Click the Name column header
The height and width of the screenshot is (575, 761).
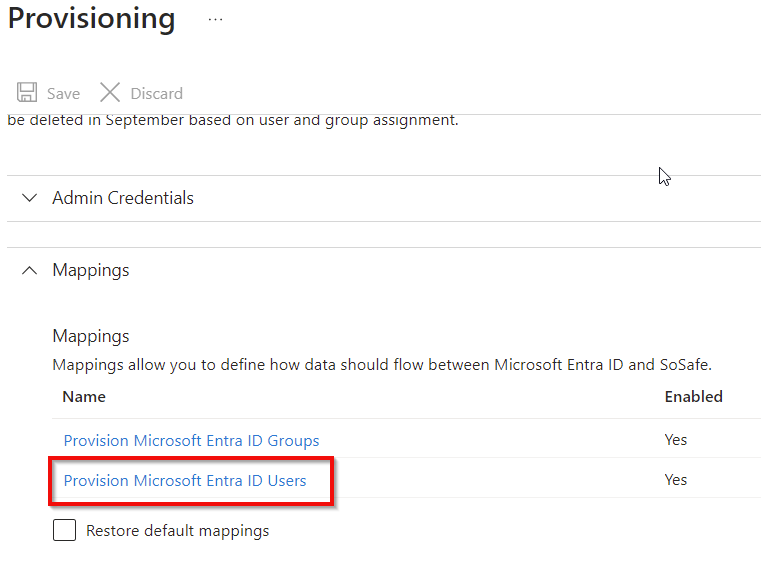84,397
